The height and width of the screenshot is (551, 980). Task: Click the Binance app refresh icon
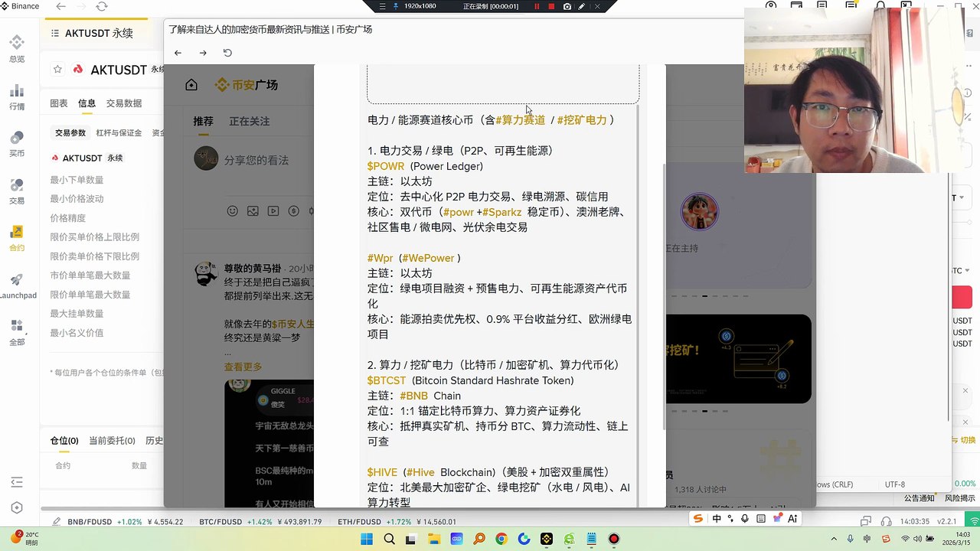click(x=102, y=6)
